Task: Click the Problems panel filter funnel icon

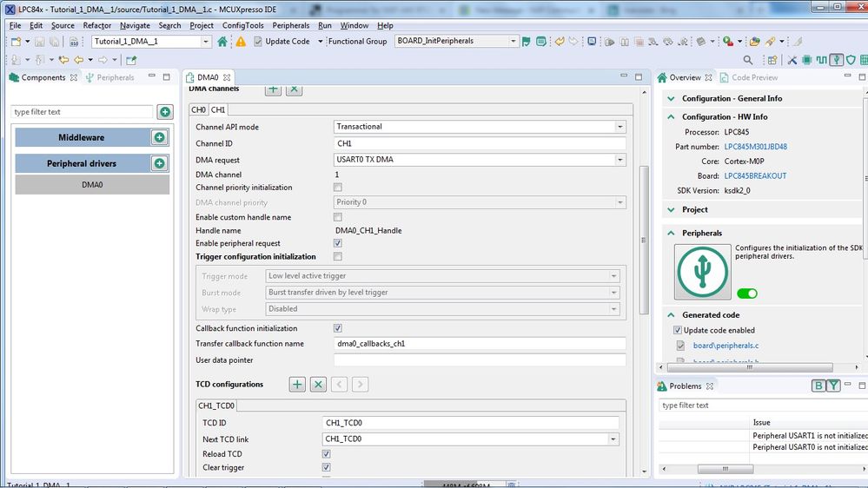Action: [833, 386]
